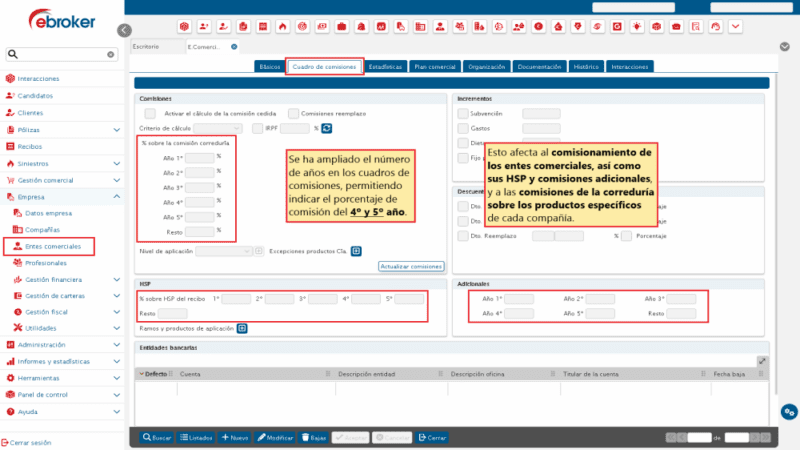Show more toolbar icons with chevron

click(736, 25)
